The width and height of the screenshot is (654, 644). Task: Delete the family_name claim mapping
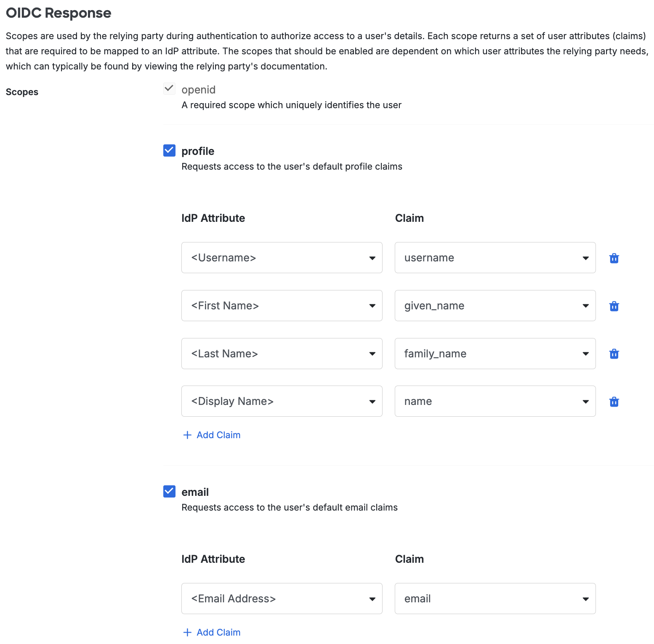pos(614,354)
